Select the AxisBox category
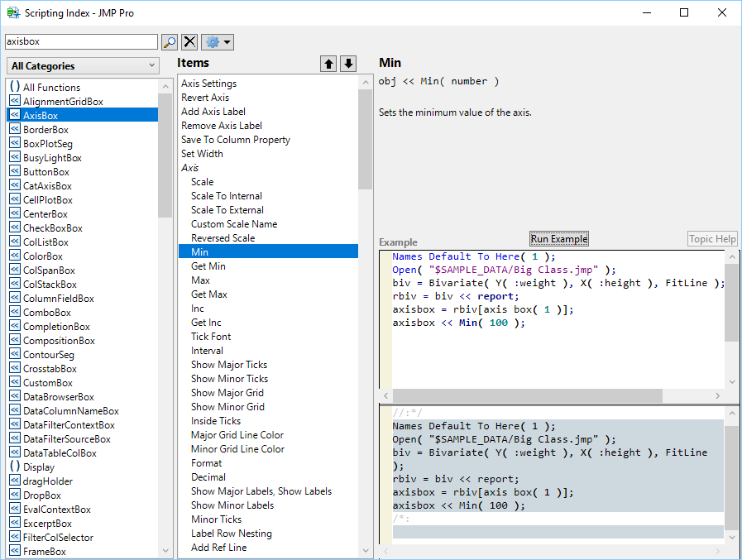The width and height of the screenshot is (742, 560). [83, 115]
